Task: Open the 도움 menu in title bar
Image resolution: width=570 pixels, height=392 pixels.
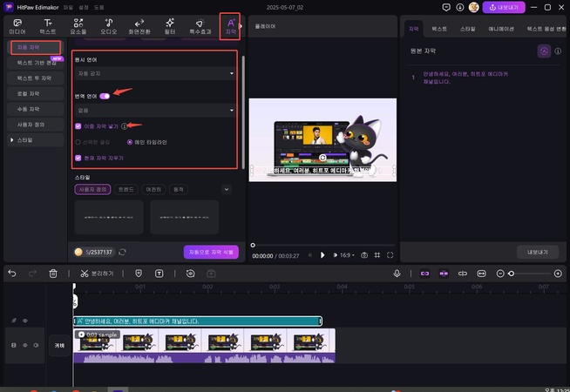Action: (x=98, y=7)
